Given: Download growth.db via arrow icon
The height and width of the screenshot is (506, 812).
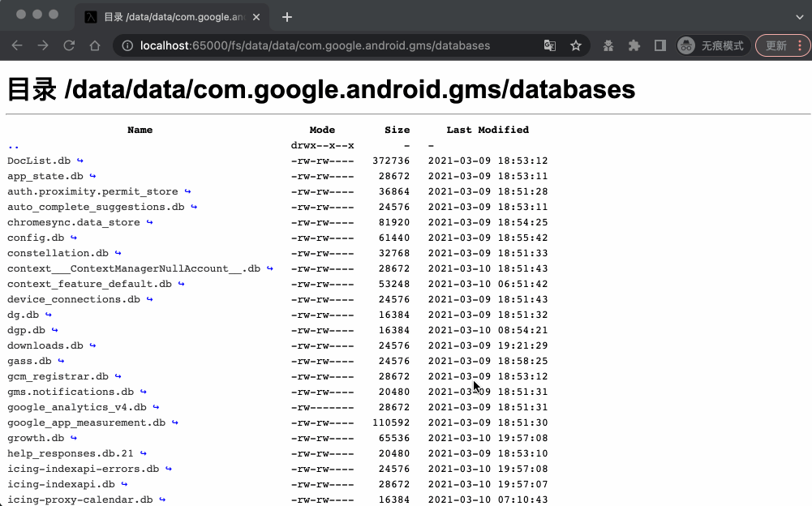Looking at the screenshot, I should pyautogui.click(x=74, y=438).
